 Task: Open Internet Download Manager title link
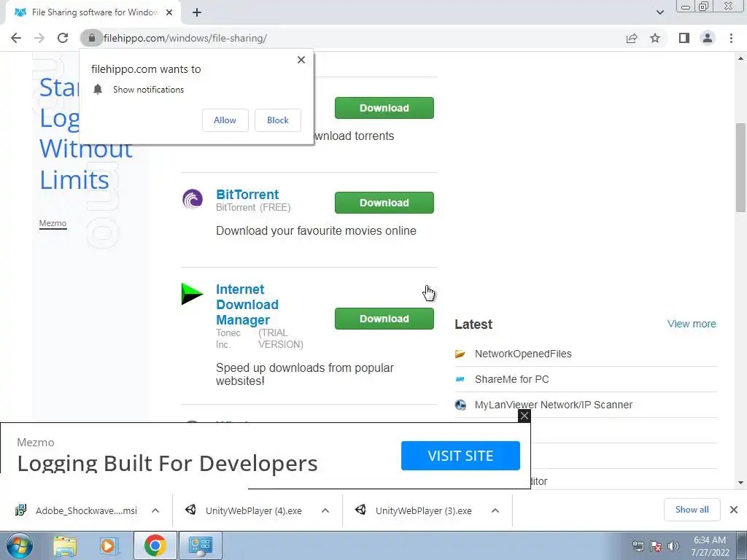pyautogui.click(x=247, y=305)
